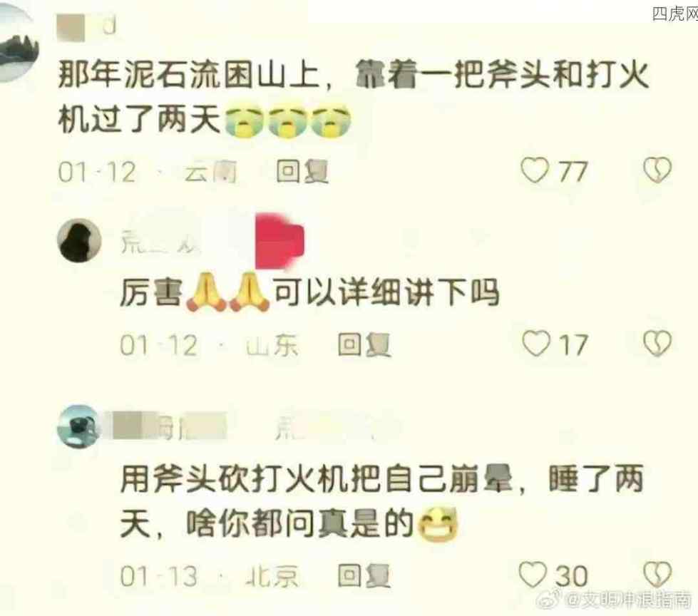The width and height of the screenshot is (698, 616).
Task: Select the comment starting 那年泥石流困山上
Action: (354, 97)
